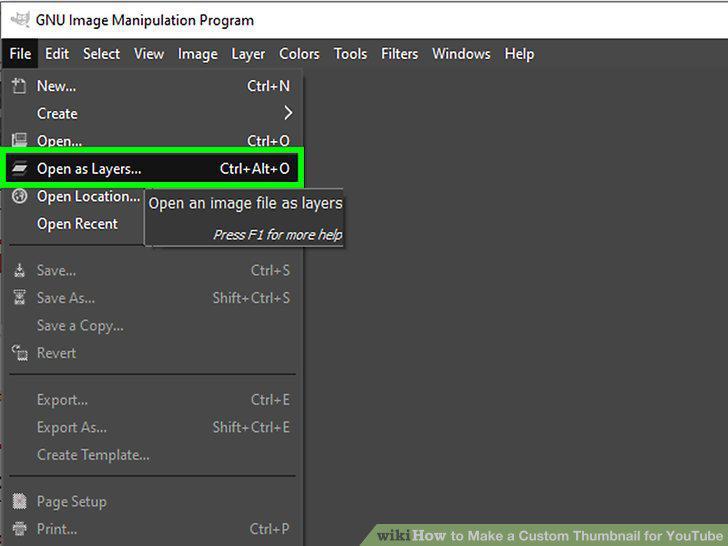Click the globe icon next to Open Location
728x546 pixels.
pos(20,196)
